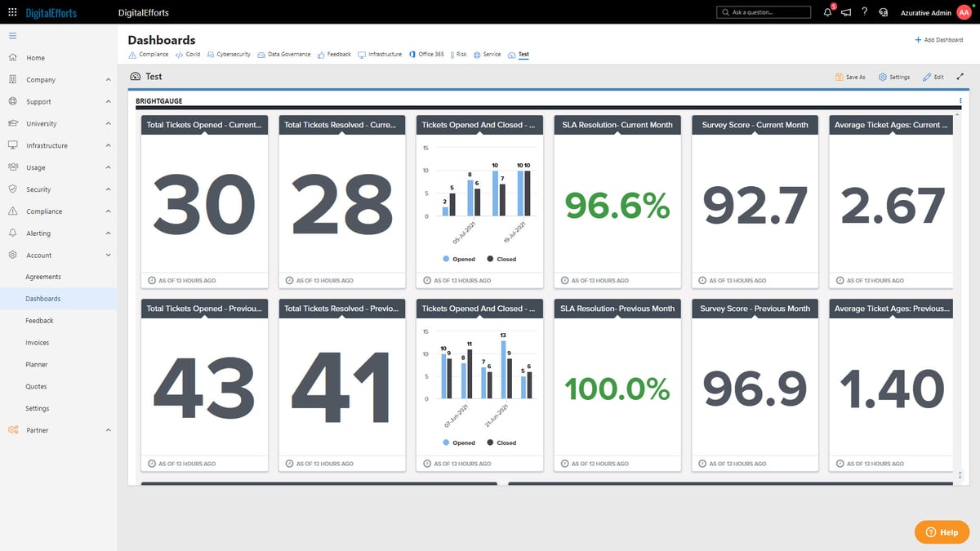Click the Save As icon
The height and width of the screenshot is (551, 980).
click(x=850, y=76)
